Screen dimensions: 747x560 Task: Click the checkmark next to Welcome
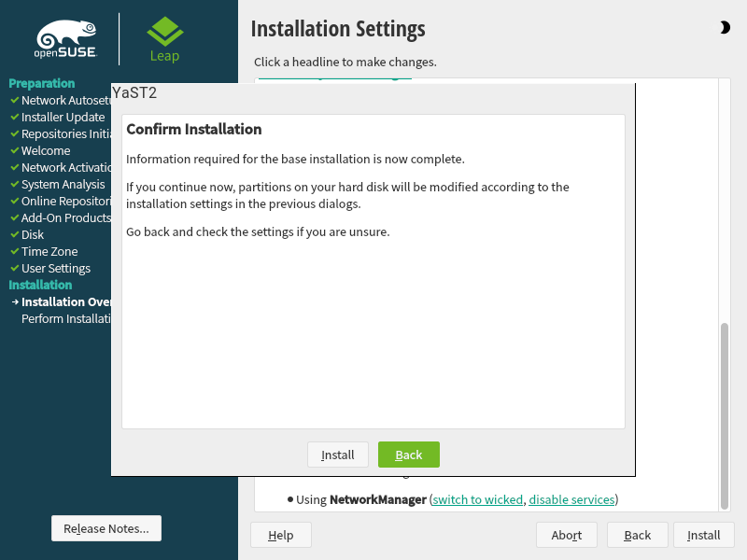pyautogui.click(x=14, y=150)
